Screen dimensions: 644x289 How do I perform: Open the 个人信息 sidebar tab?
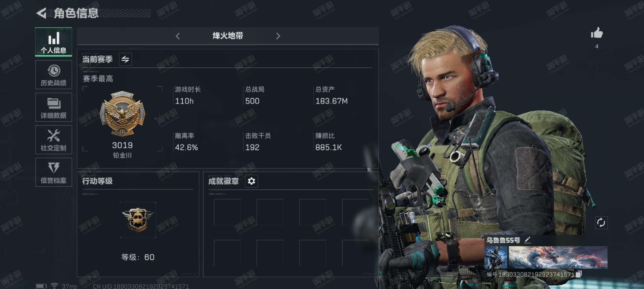(53, 42)
